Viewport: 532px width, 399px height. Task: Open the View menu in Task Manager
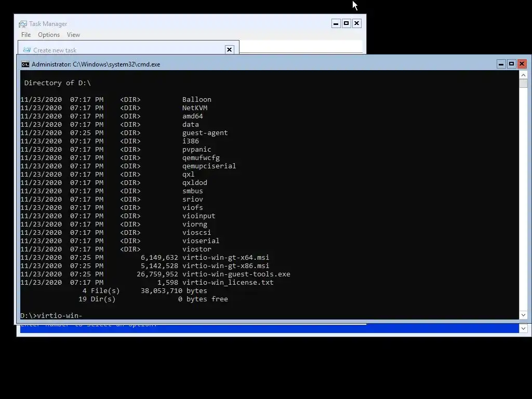point(73,35)
